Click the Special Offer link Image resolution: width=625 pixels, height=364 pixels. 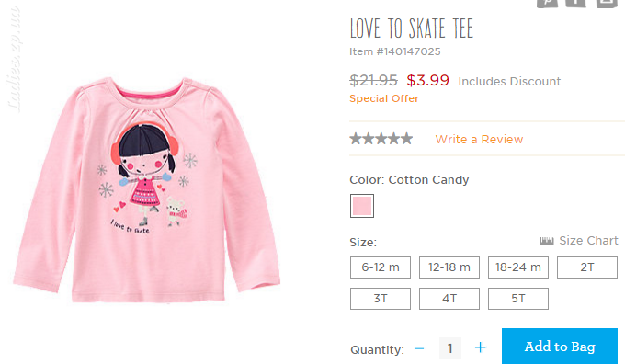384,98
